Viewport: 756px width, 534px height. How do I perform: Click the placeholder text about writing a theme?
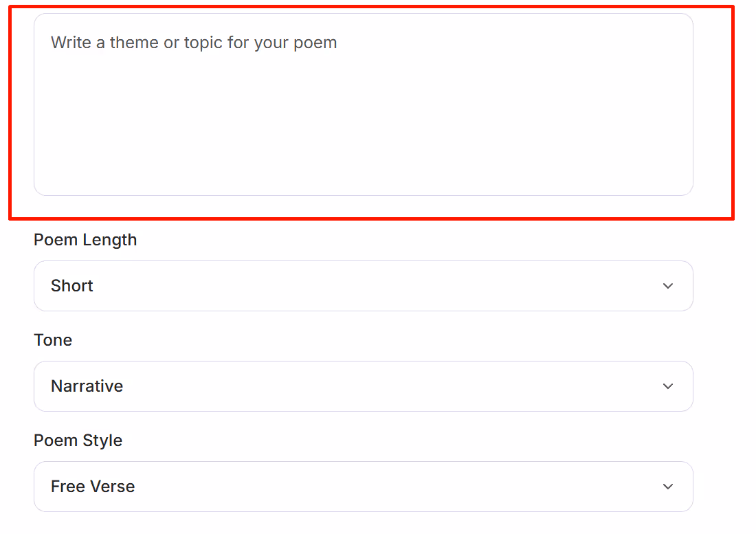(192, 42)
